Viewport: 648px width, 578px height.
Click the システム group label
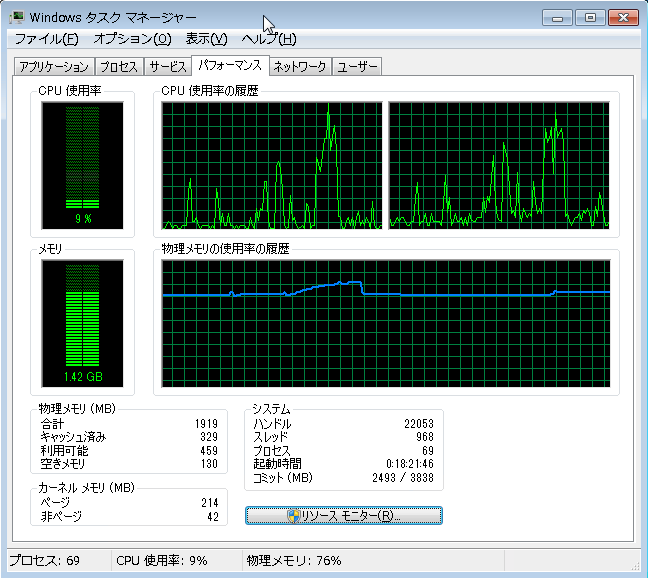tap(272, 409)
